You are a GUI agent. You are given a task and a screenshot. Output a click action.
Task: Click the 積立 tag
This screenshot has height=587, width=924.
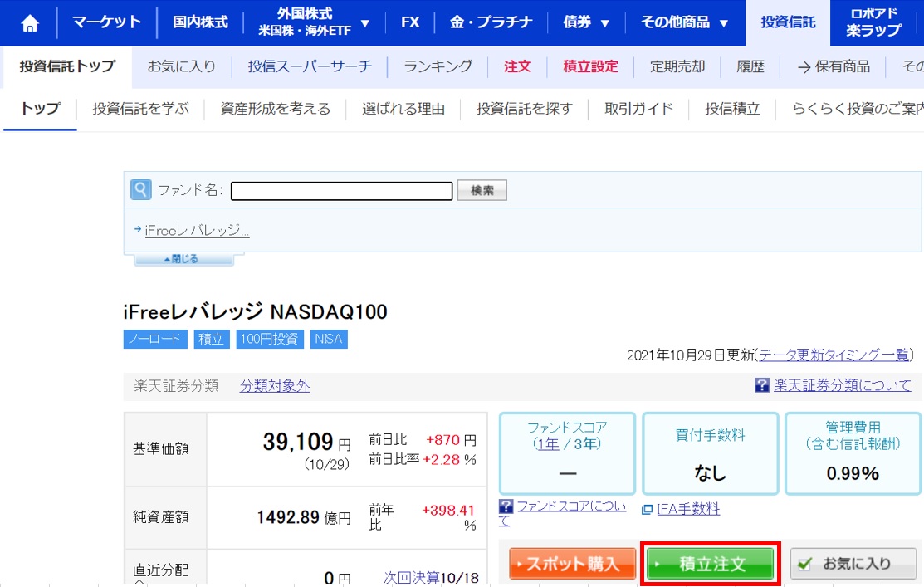pos(212,339)
